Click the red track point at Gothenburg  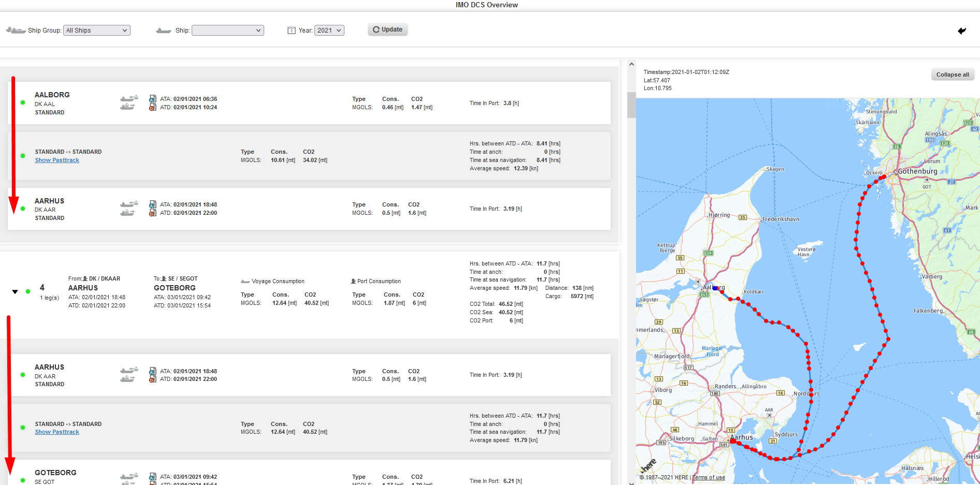tap(884, 177)
